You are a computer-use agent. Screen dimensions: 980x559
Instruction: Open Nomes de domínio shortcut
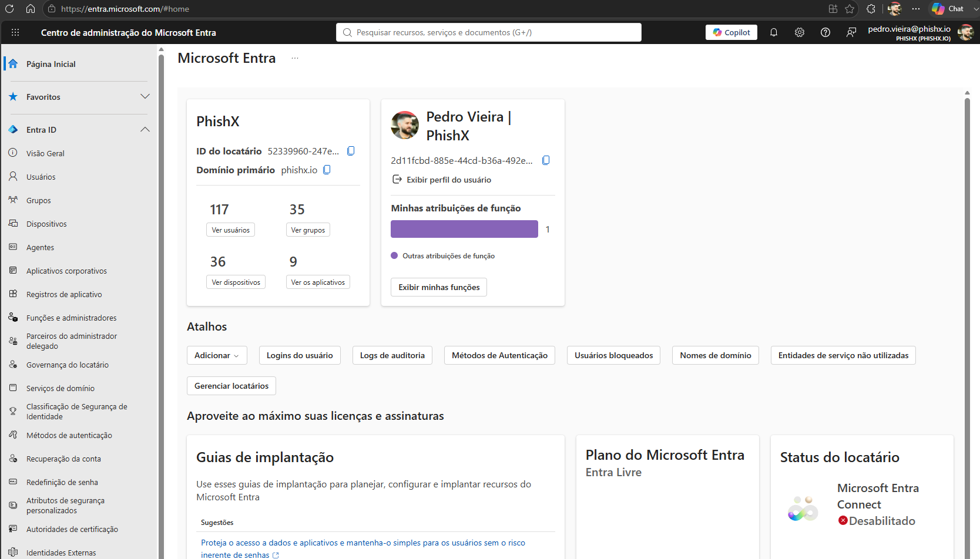[x=716, y=355]
